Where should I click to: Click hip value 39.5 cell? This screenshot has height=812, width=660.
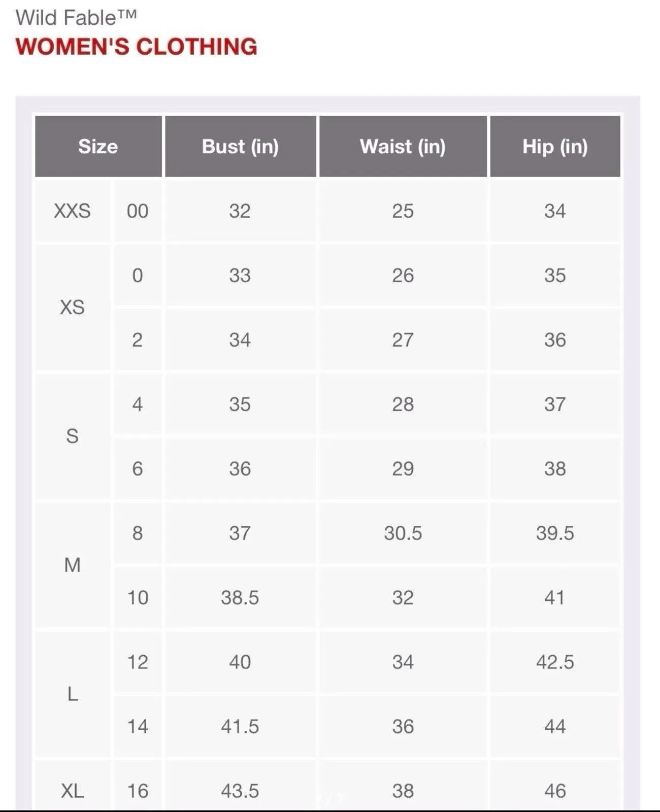[x=555, y=533]
